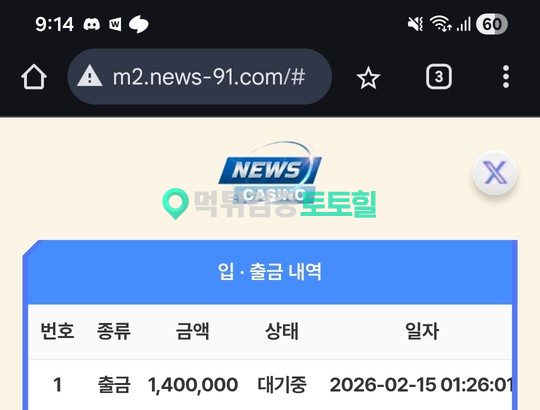Tap the battery level 60 indicator

pos(491,24)
